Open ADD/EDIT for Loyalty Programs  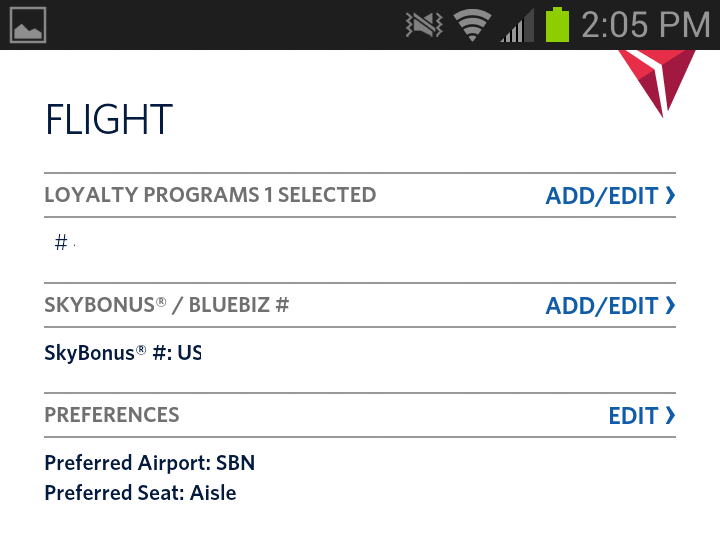click(x=601, y=196)
